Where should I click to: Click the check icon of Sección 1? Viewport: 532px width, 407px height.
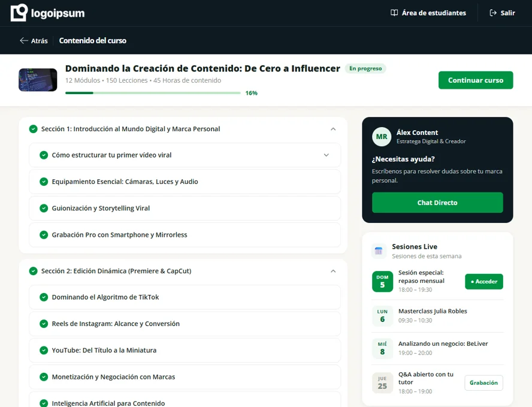coord(34,129)
